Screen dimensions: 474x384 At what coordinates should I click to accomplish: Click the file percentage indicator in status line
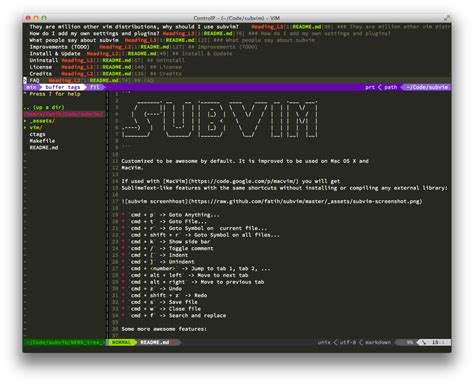(x=409, y=342)
